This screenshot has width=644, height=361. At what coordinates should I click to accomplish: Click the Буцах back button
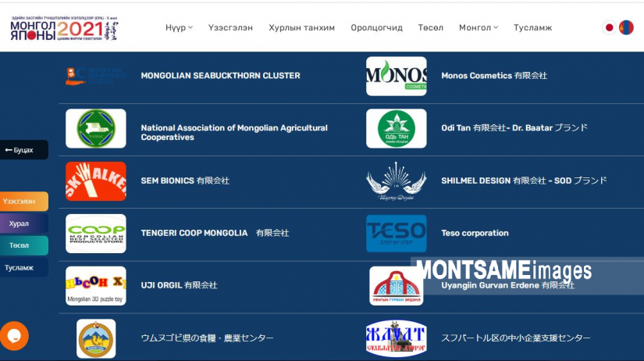tap(24, 150)
